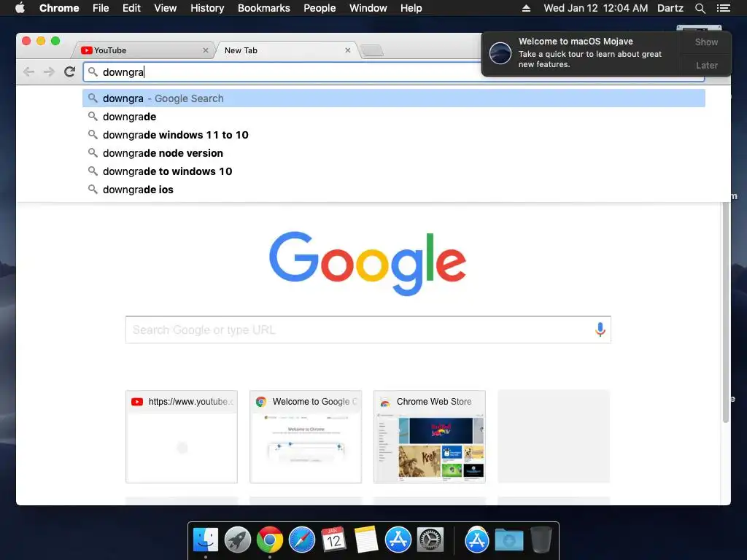The width and height of the screenshot is (747, 560).
Task: Close the New Tab tab
Action: [348, 50]
